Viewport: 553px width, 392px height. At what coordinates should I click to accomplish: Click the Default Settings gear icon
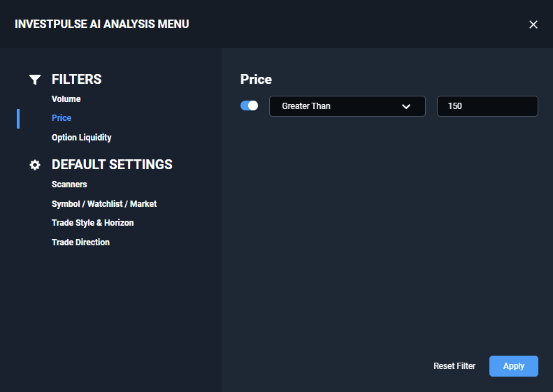click(35, 165)
